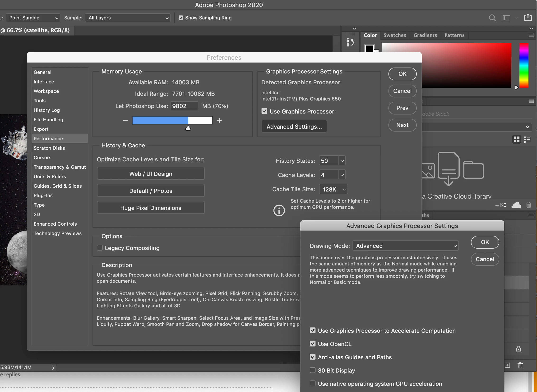Enable Legacy Compositing option

[100, 248]
